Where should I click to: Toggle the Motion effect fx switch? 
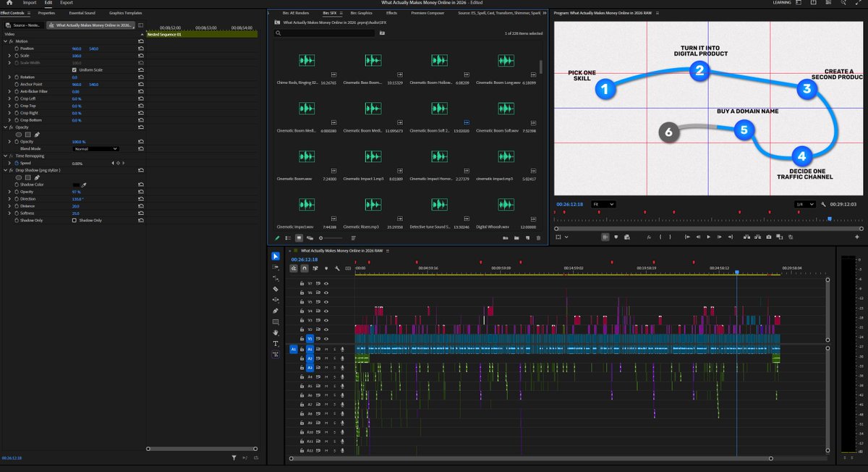(11, 41)
